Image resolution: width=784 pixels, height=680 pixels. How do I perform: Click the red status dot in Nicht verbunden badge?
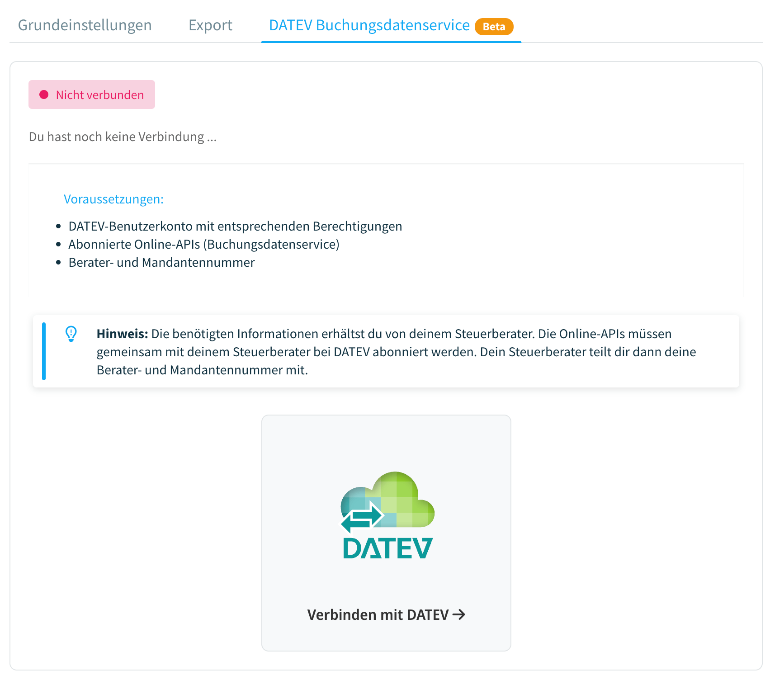44,94
